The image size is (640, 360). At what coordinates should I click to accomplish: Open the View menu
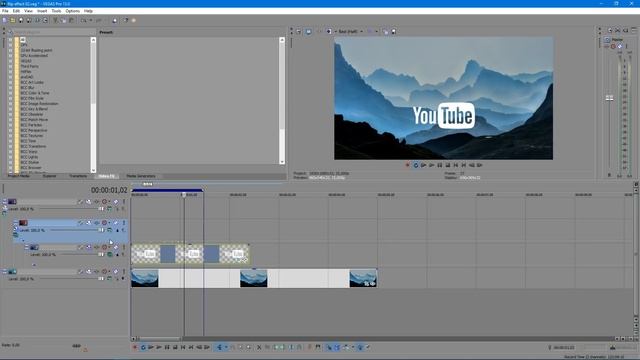coord(29,11)
